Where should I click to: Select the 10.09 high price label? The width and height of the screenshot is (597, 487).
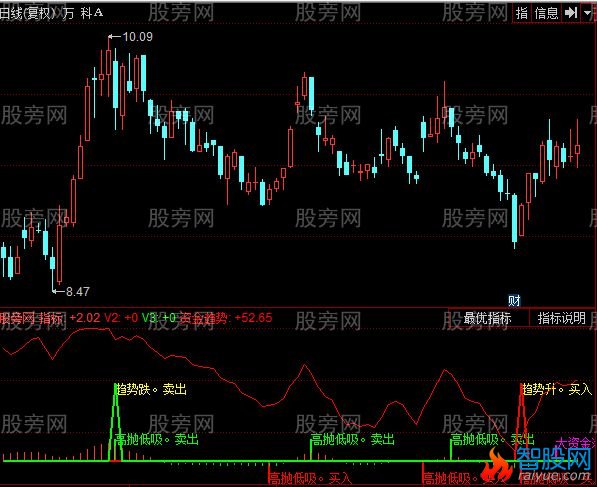pos(137,37)
